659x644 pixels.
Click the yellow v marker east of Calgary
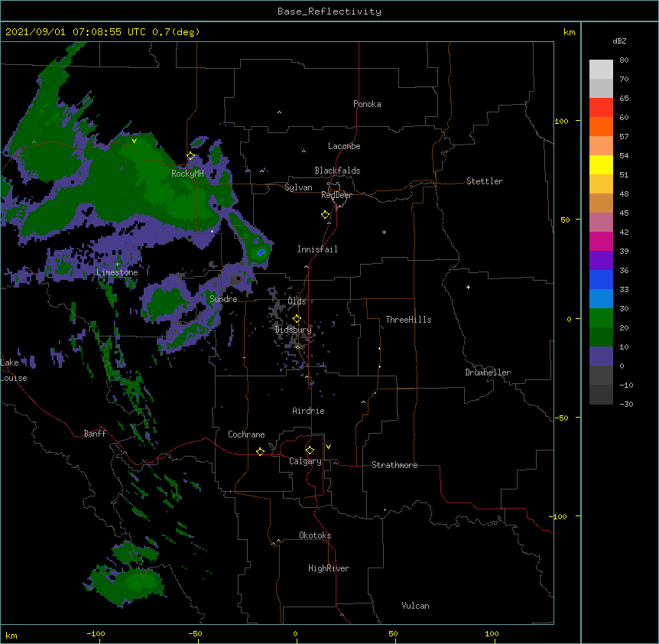tap(328, 447)
